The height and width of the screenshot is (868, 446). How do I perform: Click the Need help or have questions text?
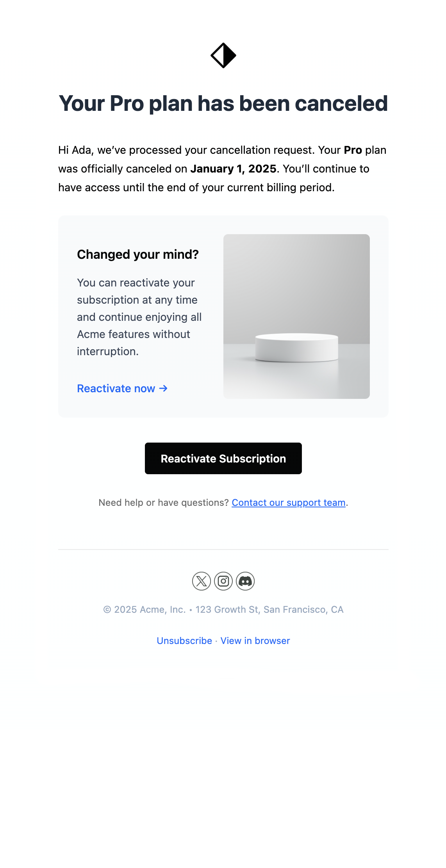point(163,503)
